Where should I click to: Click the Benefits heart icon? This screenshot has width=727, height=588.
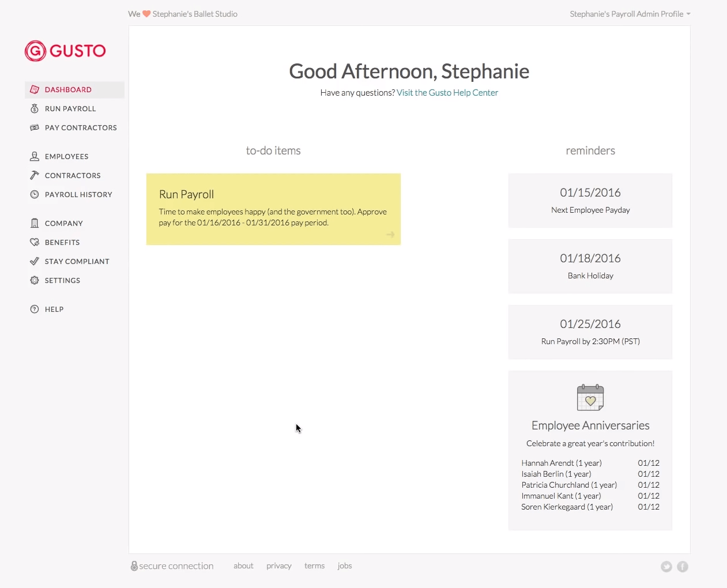tap(35, 242)
